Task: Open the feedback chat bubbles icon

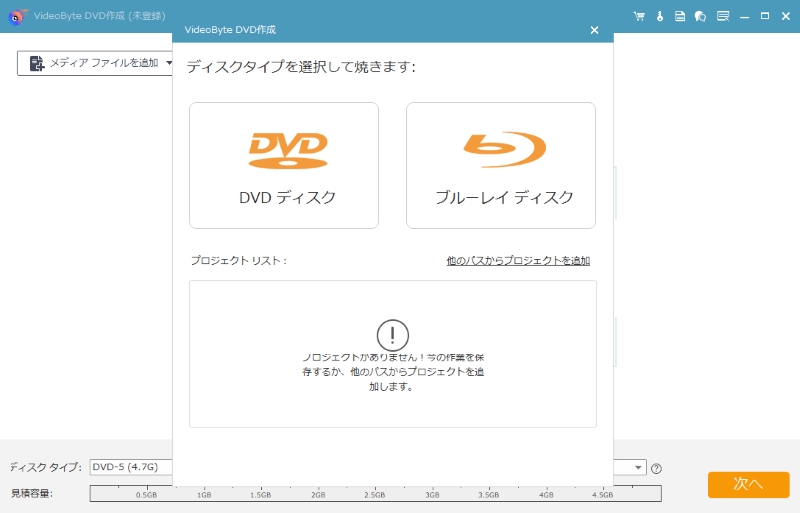Action: click(700, 16)
